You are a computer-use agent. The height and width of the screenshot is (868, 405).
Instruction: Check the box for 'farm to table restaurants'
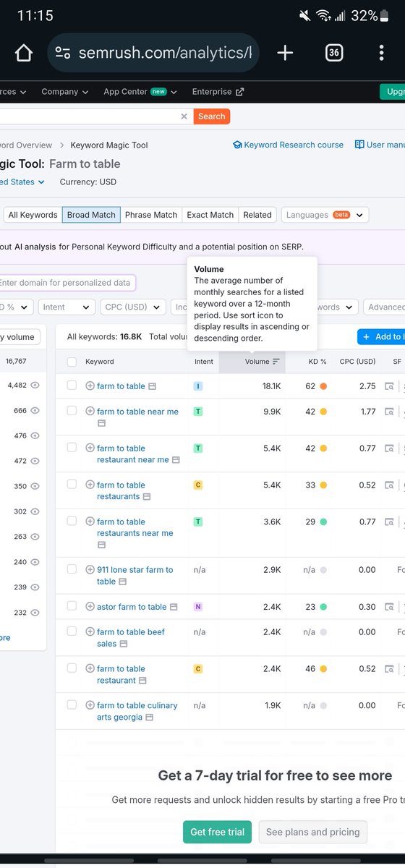(x=72, y=485)
